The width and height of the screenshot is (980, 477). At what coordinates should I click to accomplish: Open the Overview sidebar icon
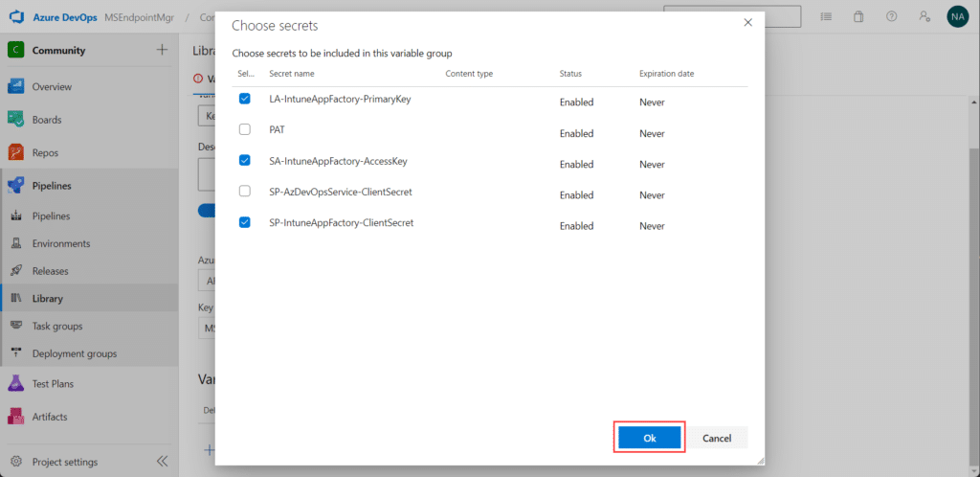15,87
